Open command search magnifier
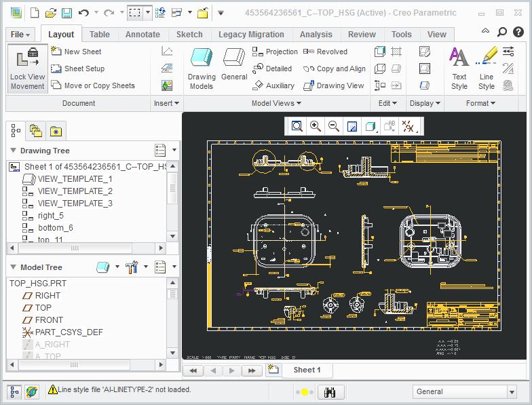The width and height of the screenshot is (532, 405). point(502,32)
